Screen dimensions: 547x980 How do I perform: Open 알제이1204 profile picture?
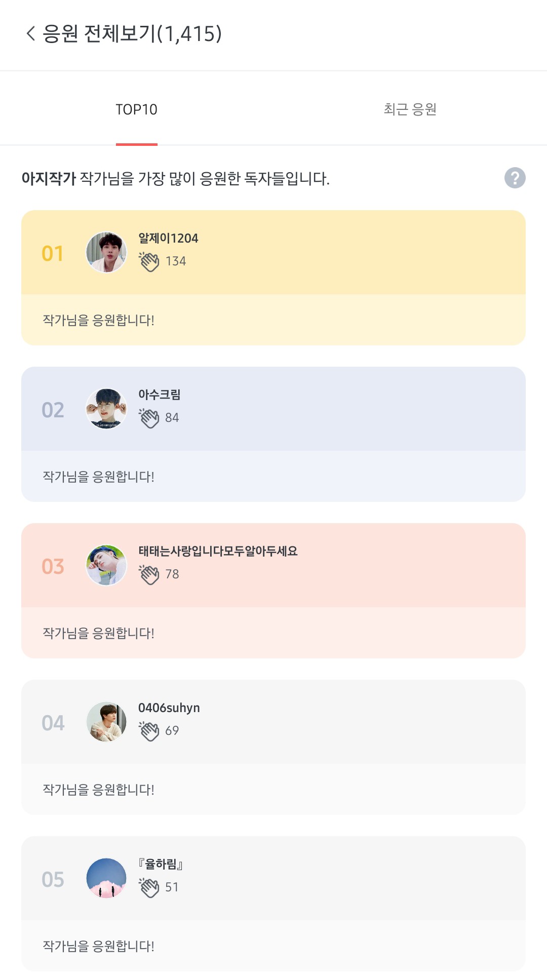click(x=106, y=252)
